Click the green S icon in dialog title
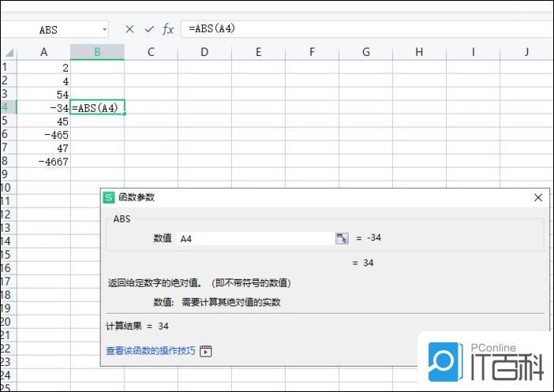The height and width of the screenshot is (392, 554). pyautogui.click(x=108, y=197)
